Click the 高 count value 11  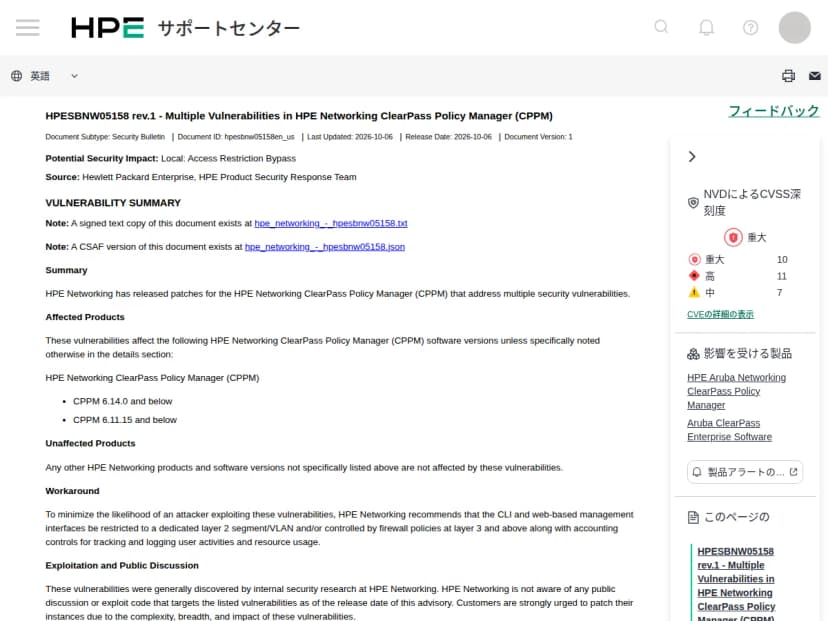[782, 276]
